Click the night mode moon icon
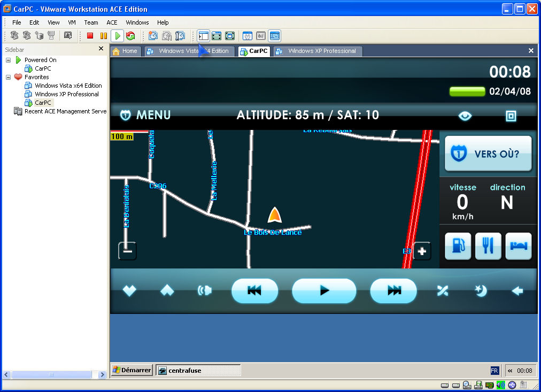 click(481, 290)
